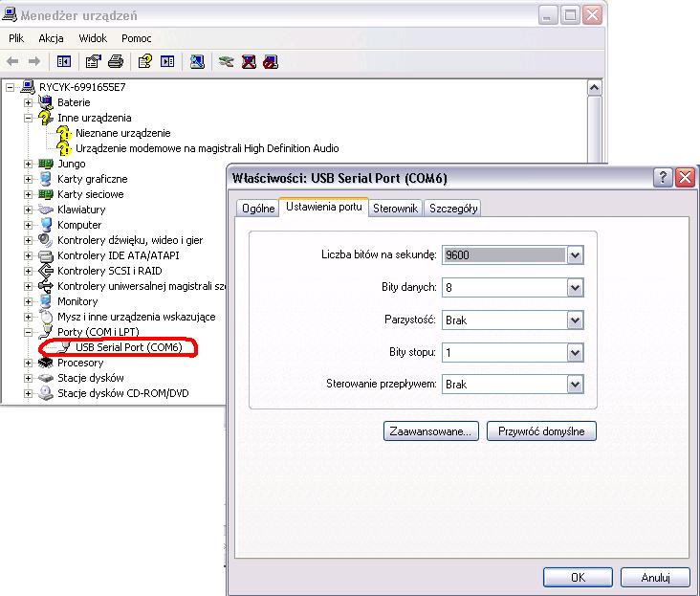Click the Baterie category icon
Image resolution: width=700 pixels, height=596 pixels.
[x=46, y=102]
